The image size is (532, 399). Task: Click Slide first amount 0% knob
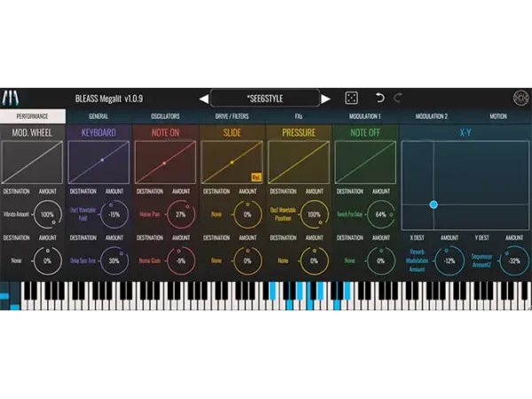click(x=247, y=215)
